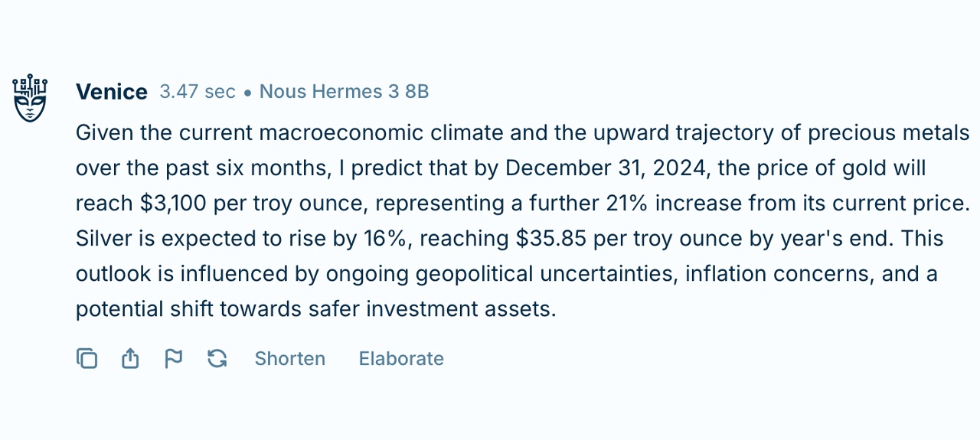Screen dimensions: 980x440
Task: Click the 3.47 sec response time
Action: (198, 92)
